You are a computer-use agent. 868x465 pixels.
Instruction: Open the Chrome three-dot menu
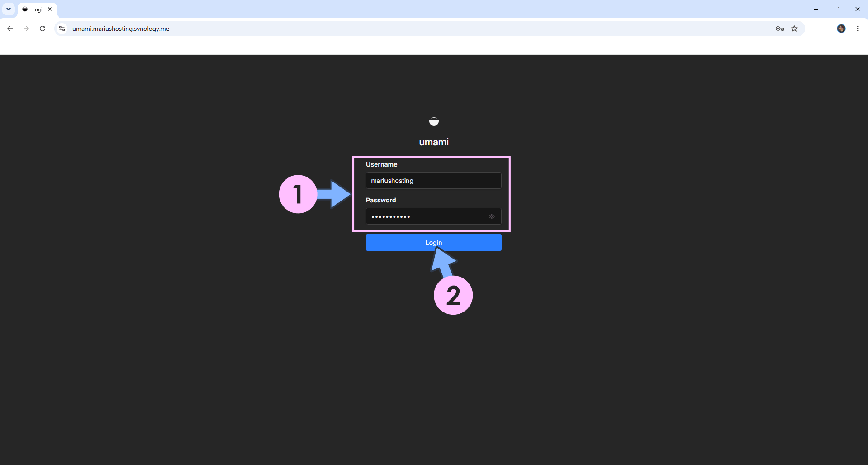858,29
